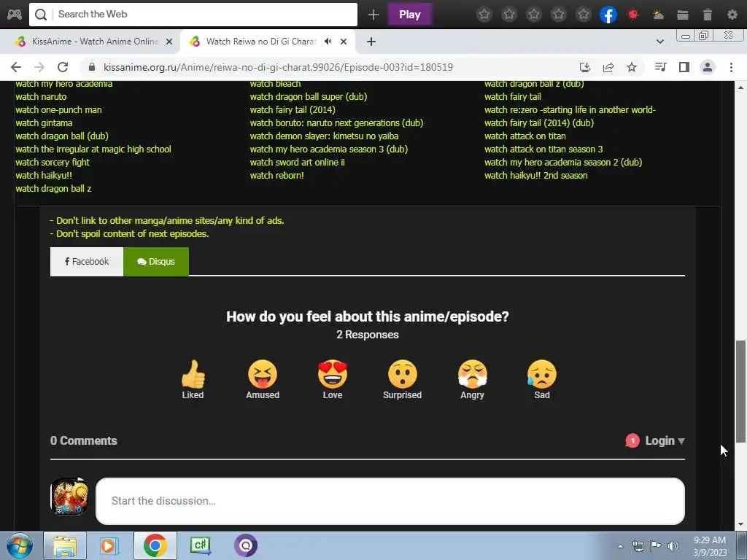The image size is (747, 560).
Task: Click the Search the Web field
Action: [193, 15]
